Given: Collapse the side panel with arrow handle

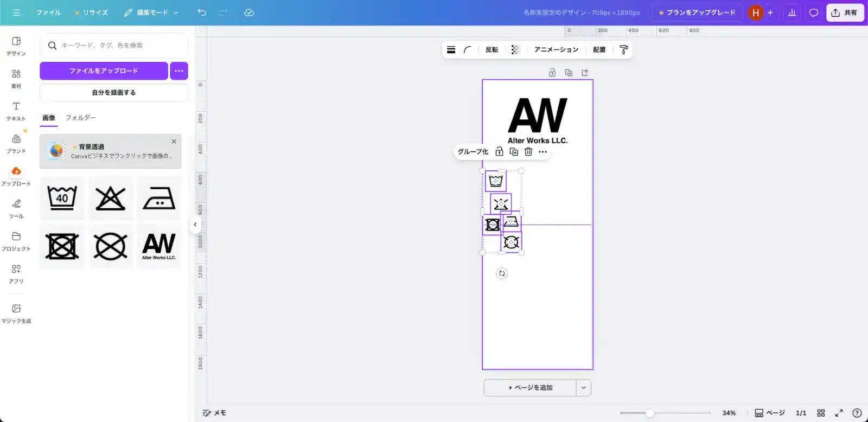Looking at the screenshot, I should (195, 225).
